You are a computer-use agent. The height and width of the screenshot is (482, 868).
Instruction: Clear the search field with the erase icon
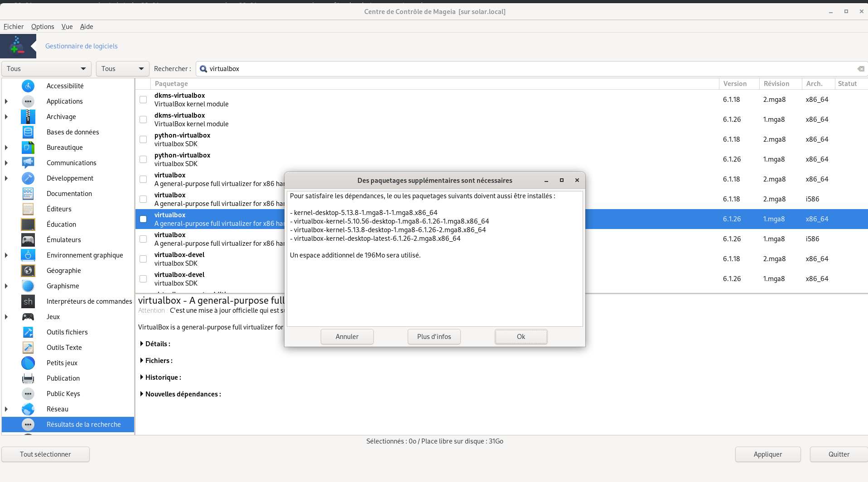tap(861, 69)
